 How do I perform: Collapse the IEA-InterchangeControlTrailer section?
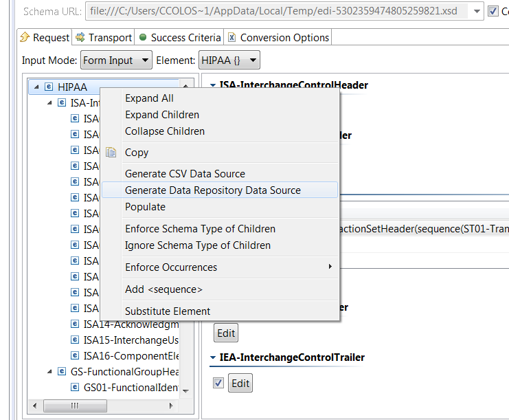tap(212, 357)
